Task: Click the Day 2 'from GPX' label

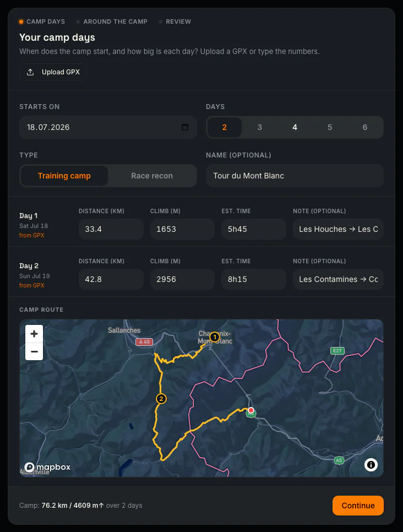Action: 32,285
